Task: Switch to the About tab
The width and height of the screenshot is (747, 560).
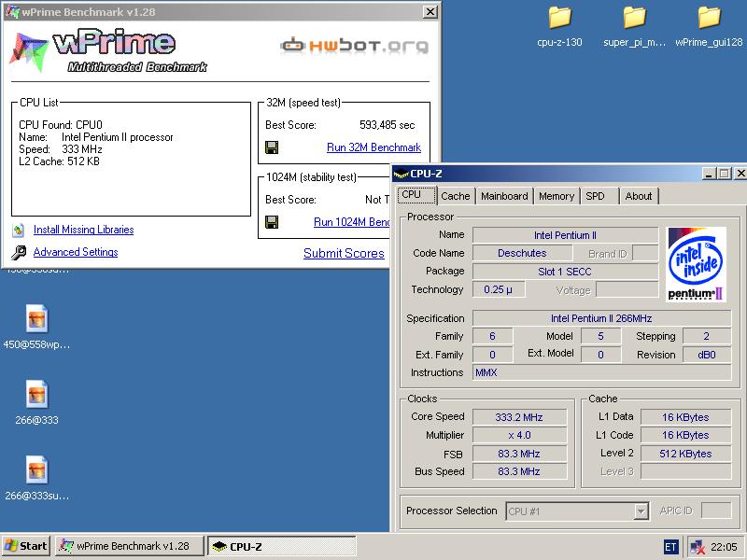Action: point(639,196)
